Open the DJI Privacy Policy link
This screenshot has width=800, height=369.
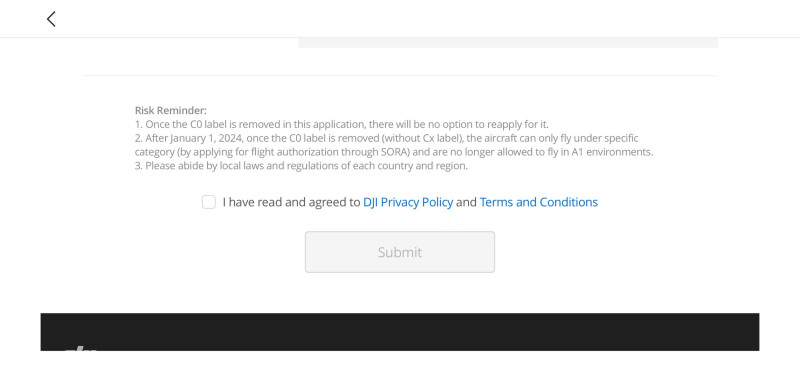pos(408,202)
